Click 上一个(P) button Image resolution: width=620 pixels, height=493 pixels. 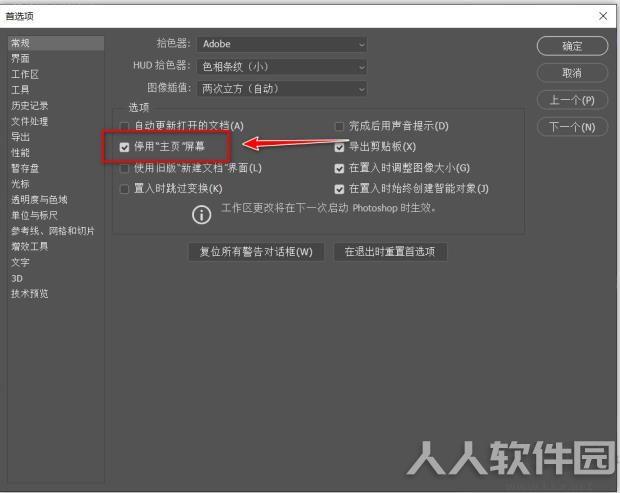(x=572, y=100)
